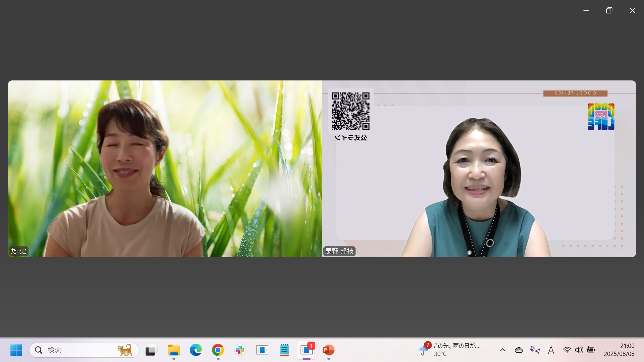Switch to Google Chrome on the taskbar

coord(218,350)
